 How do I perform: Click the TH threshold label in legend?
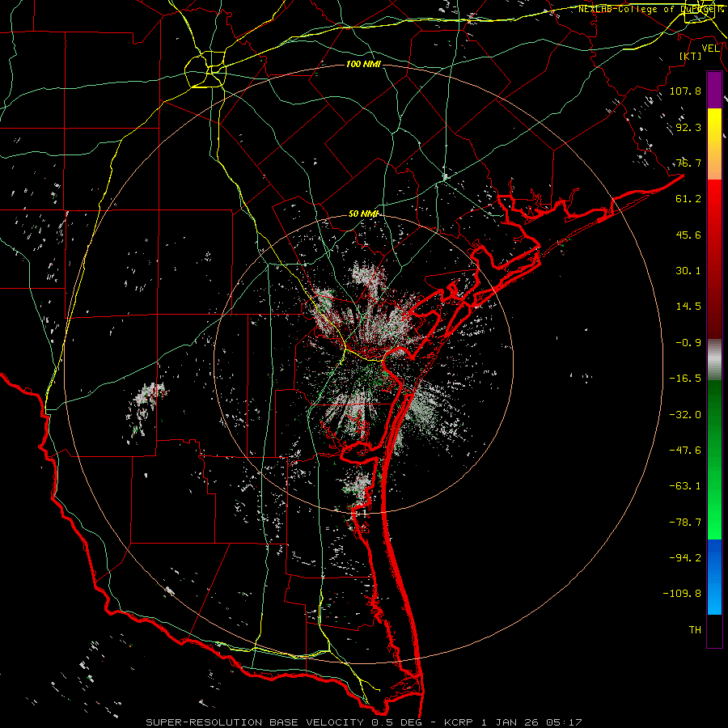coord(695,630)
